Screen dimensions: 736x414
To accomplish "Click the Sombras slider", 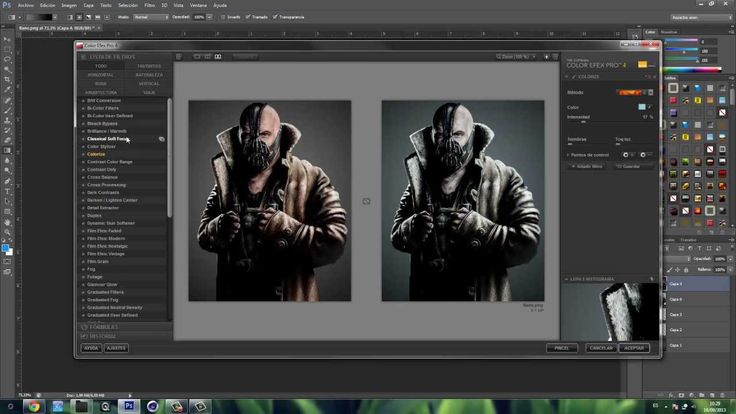I will pyautogui.click(x=587, y=144).
